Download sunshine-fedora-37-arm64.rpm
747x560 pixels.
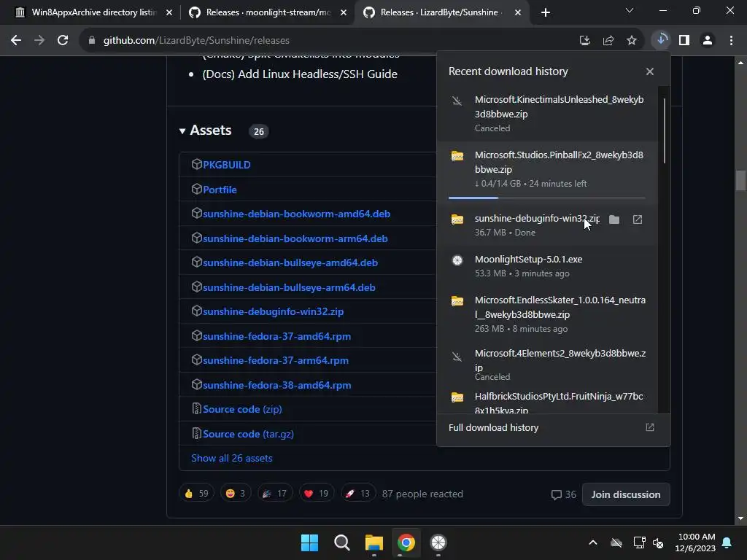click(275, 360)
